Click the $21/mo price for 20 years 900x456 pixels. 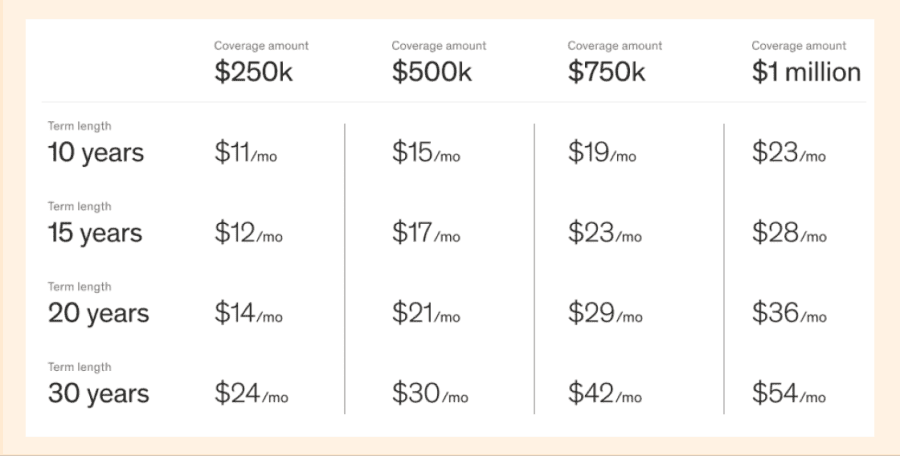coord(426,314)
